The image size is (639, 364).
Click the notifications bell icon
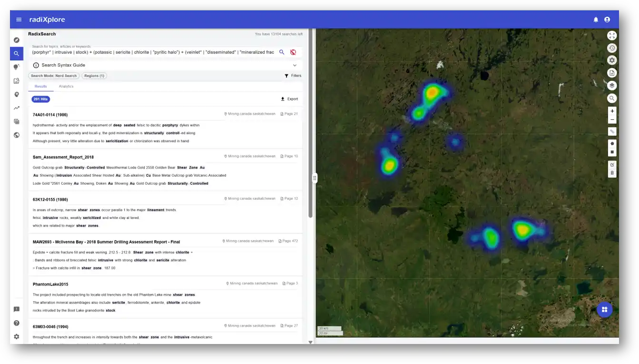(596, 20)
